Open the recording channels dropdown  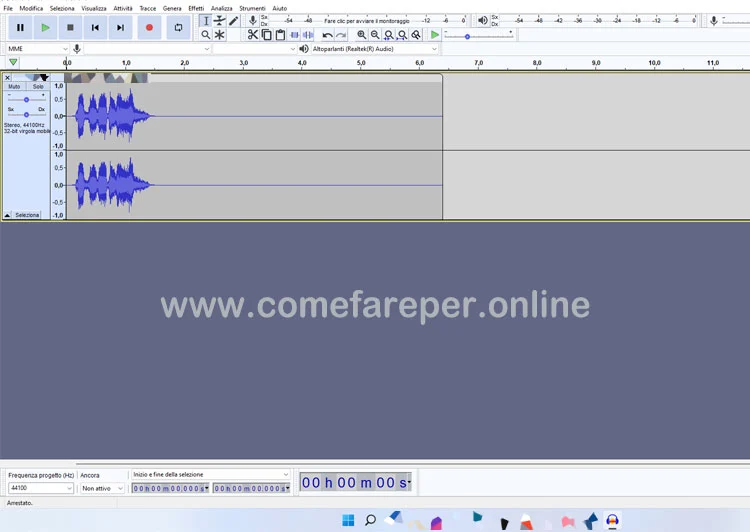click(x=255, y=49)
